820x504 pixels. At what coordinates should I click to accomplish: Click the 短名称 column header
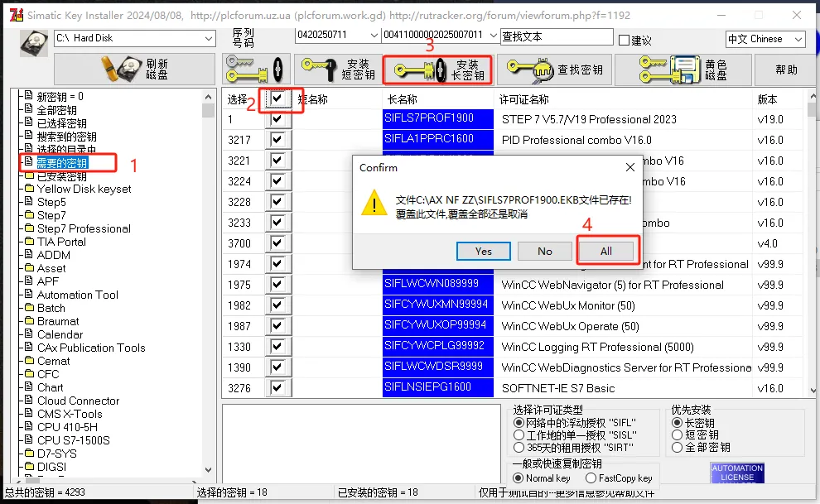[x=313, y=99]
